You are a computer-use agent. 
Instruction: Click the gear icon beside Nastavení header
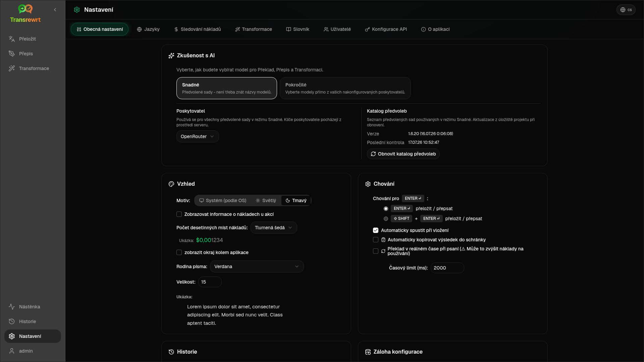click(77, 10)
